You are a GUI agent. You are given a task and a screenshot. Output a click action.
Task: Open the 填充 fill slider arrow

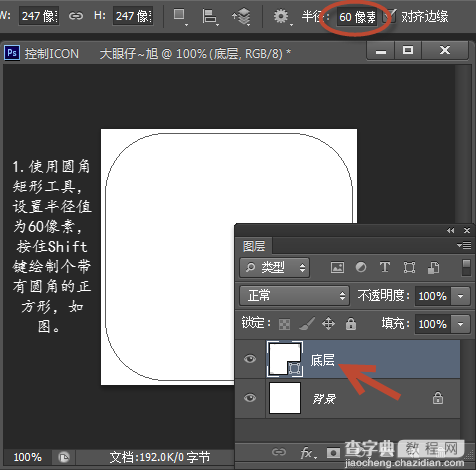(461, 324)
